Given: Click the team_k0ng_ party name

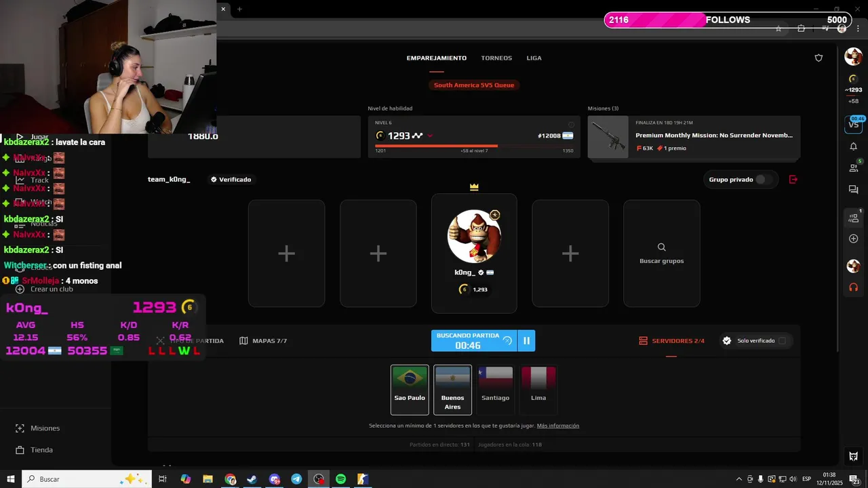Looking at the screenshot, I should 169,180.
